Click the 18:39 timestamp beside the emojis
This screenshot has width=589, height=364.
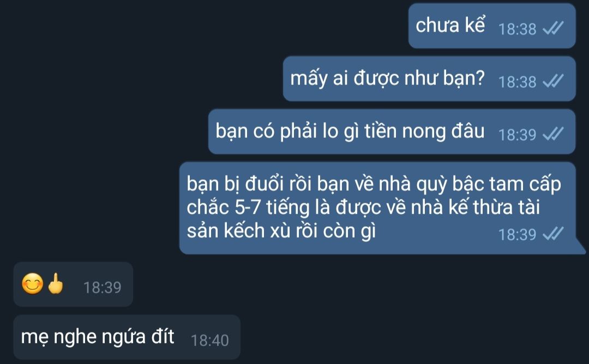[x=102, y=288]
